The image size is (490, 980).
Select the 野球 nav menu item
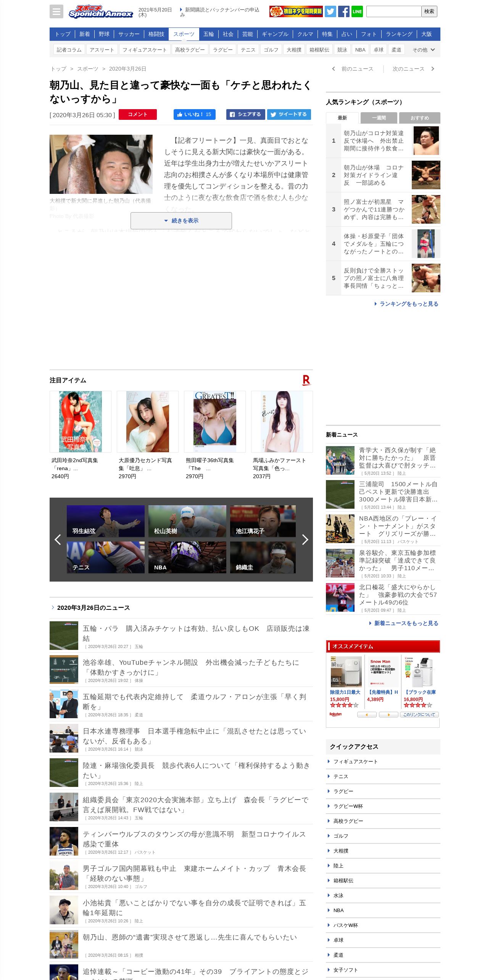(104, 34)
